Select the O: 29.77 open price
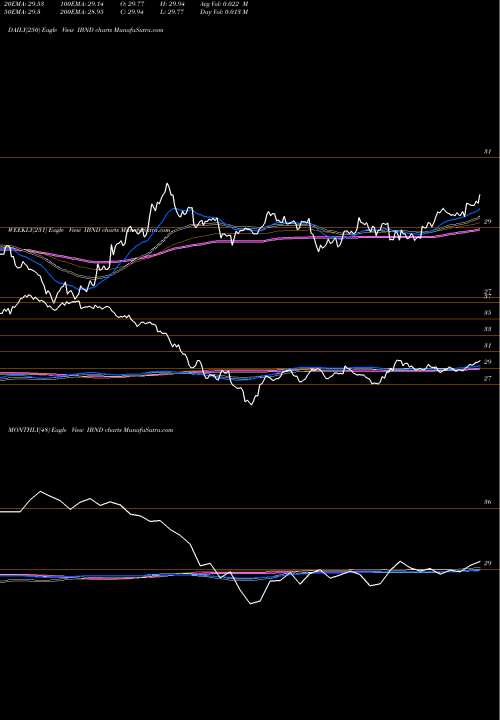Image resolution: width=500 pixels, height=720 pixels. [x=132, y=4]
